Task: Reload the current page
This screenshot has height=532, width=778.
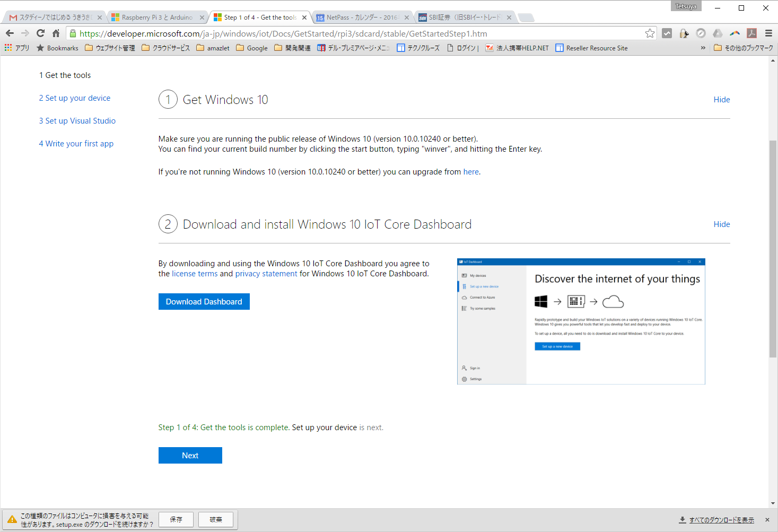Action: pyautogui.click(x=40, y=33)
